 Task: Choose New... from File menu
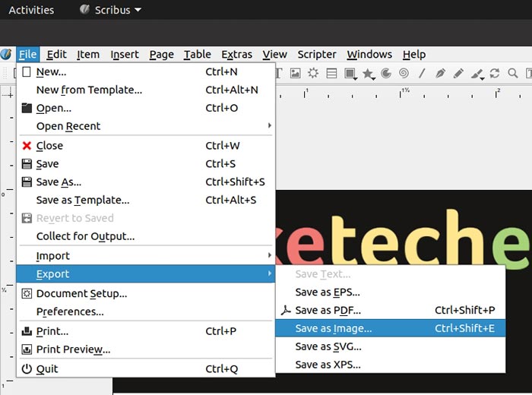[146, 72]
